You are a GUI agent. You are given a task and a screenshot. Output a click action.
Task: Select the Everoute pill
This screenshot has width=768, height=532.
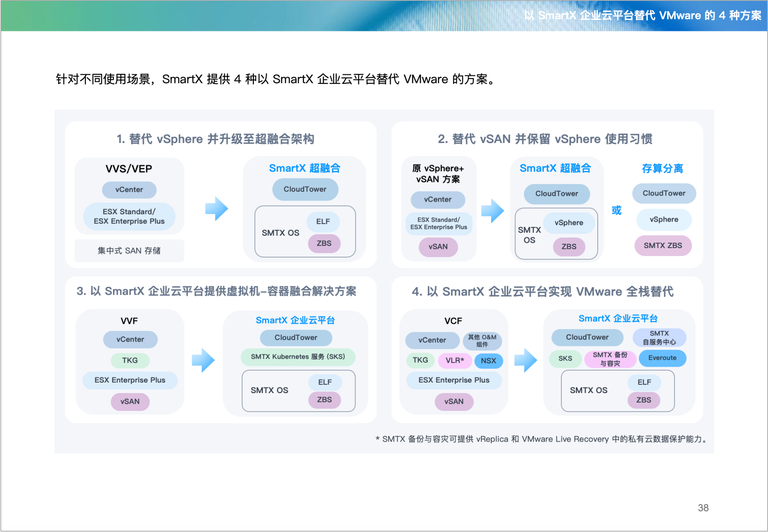pos(662,358)
